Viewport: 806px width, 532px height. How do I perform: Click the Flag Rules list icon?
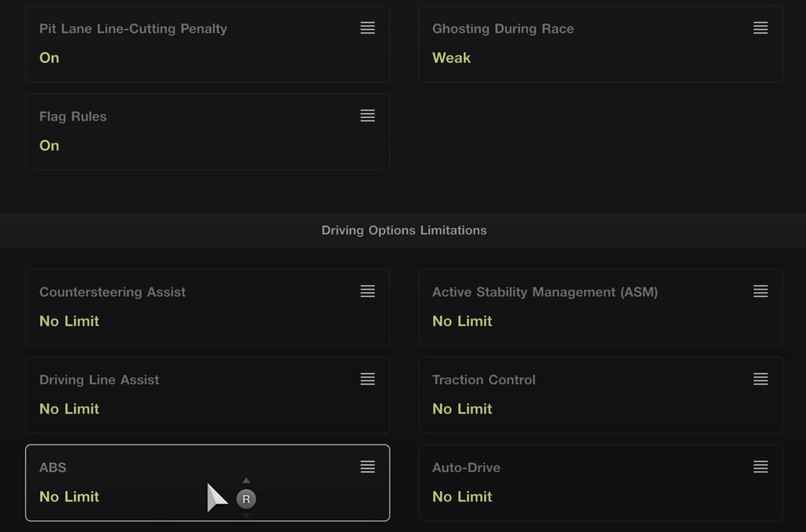368,116
